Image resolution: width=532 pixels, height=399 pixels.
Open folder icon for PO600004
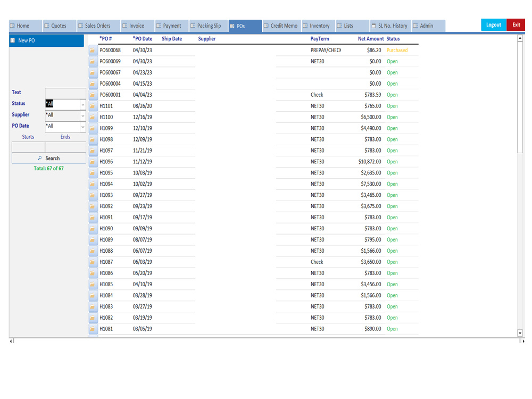(x=93, y=84)
